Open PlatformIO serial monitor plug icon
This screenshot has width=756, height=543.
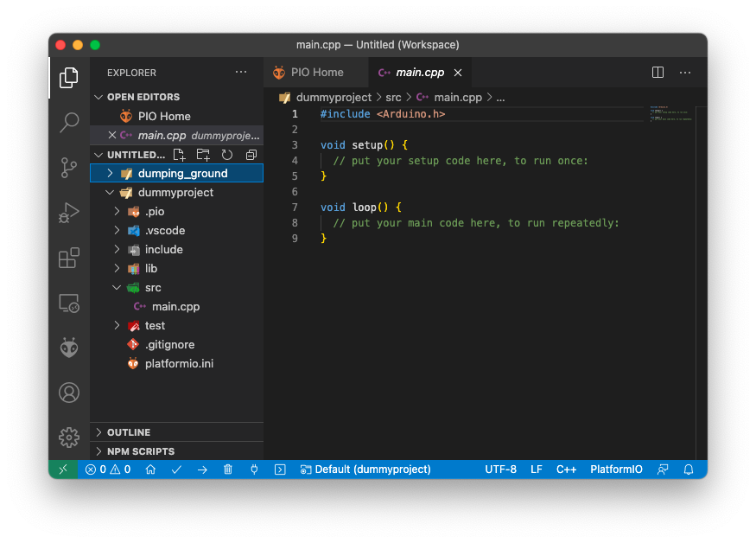click(x=254, y=470)
